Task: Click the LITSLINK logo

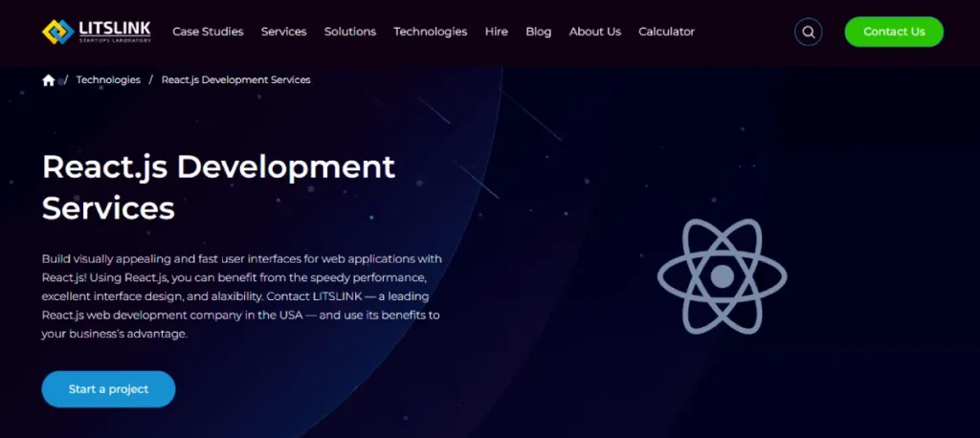Action: [97, 32]
